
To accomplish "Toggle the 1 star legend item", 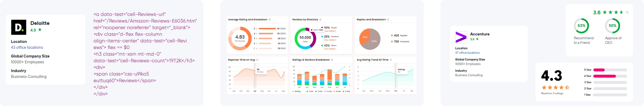I will click(x=310, y=91).
